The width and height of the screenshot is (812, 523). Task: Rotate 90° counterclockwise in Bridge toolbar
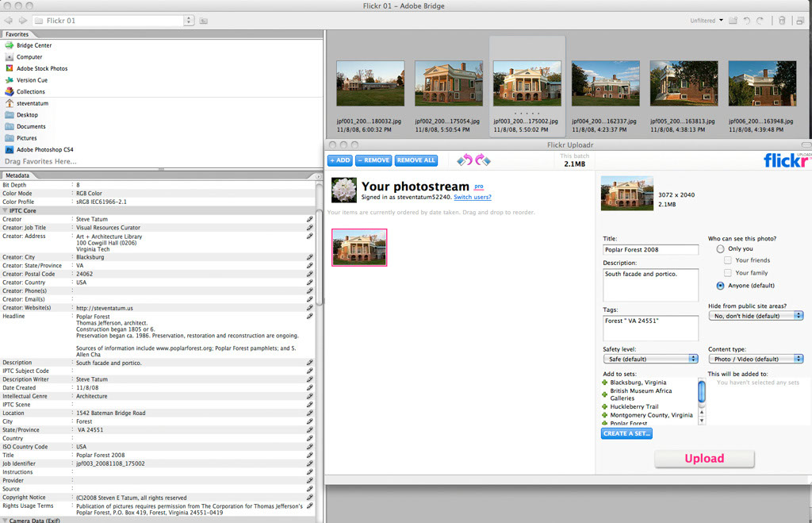(746, 21)
